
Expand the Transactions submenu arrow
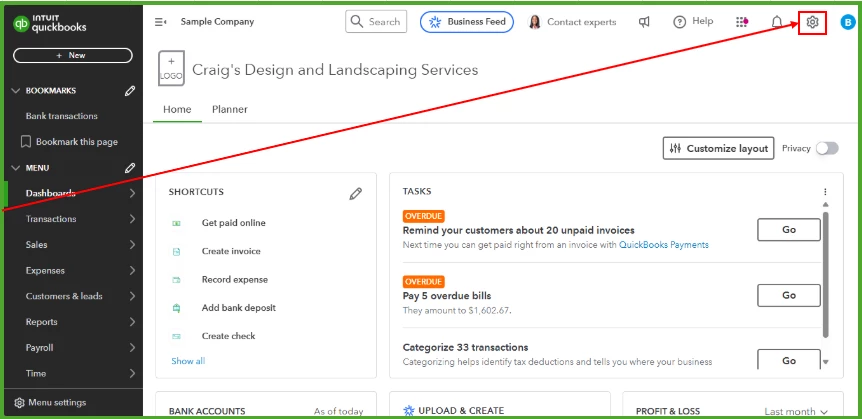point(132,219)
